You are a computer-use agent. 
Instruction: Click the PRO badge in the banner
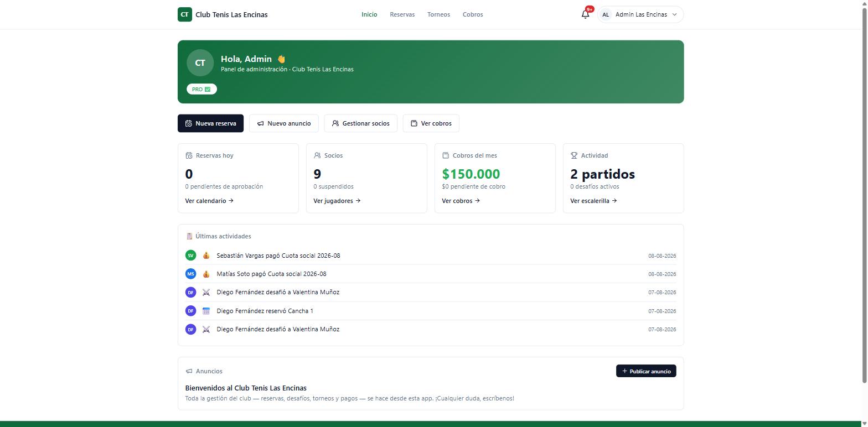201,89
